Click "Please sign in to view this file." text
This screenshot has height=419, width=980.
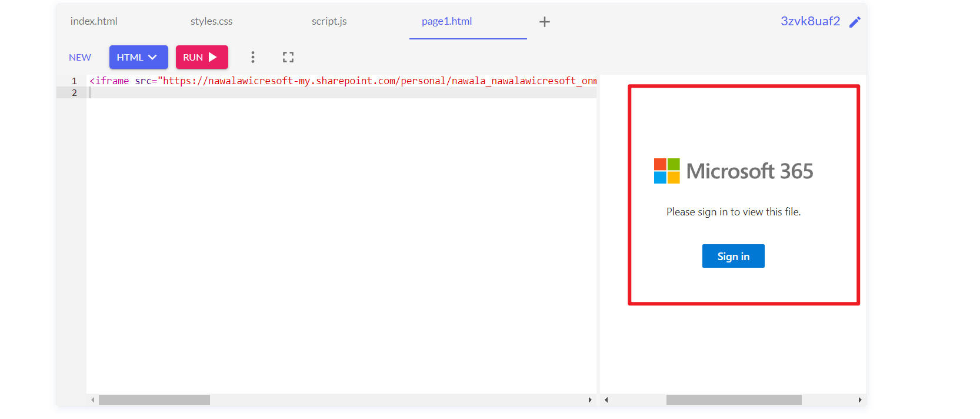pos(734,212)
